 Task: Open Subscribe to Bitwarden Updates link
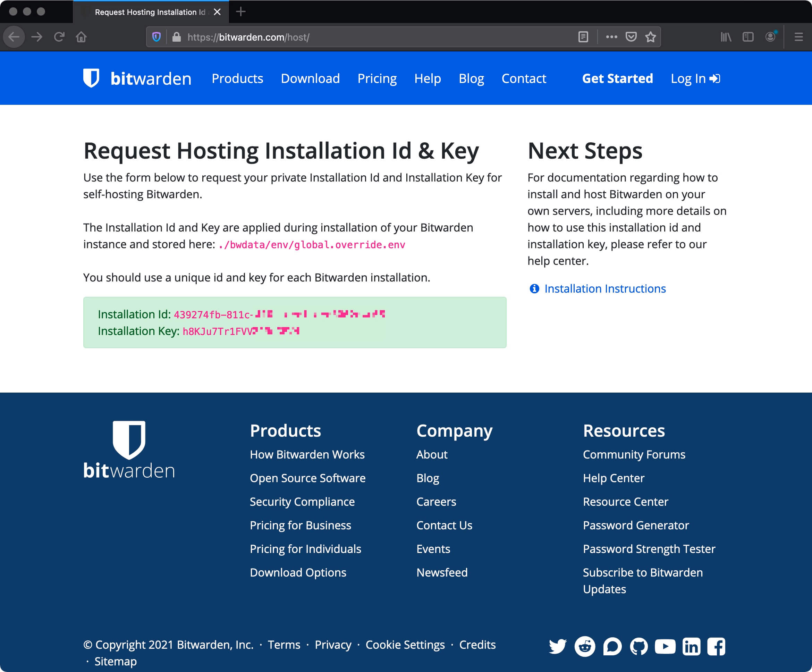tap(643, 580)
